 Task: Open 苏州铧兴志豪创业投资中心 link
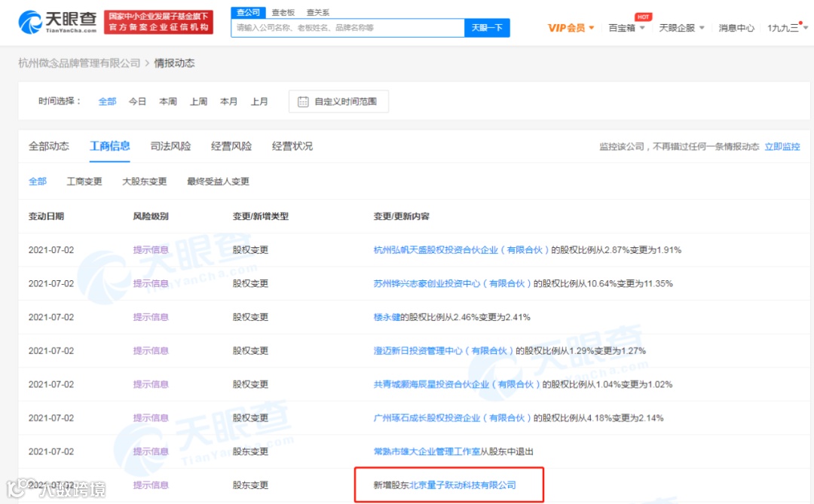coord(452,284)
